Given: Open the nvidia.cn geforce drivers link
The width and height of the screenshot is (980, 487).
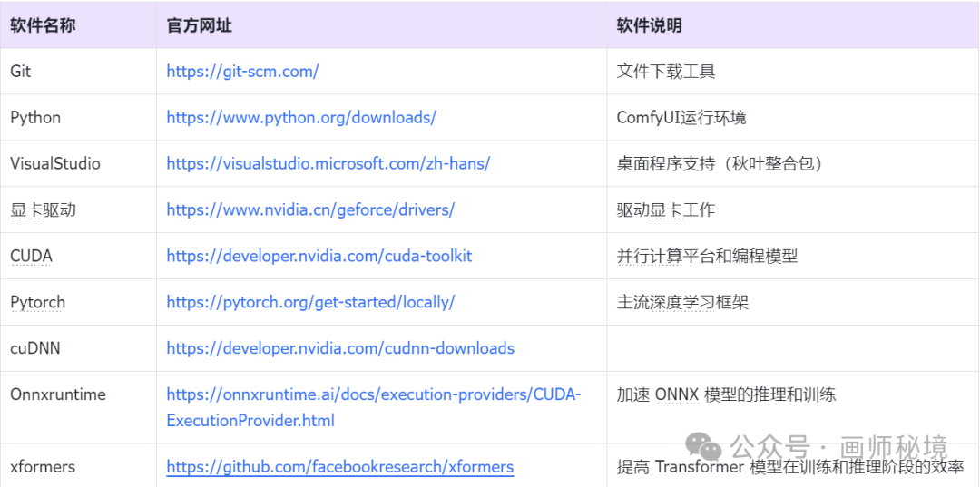Looking at the screenshot, I should (x=310, y=209).
